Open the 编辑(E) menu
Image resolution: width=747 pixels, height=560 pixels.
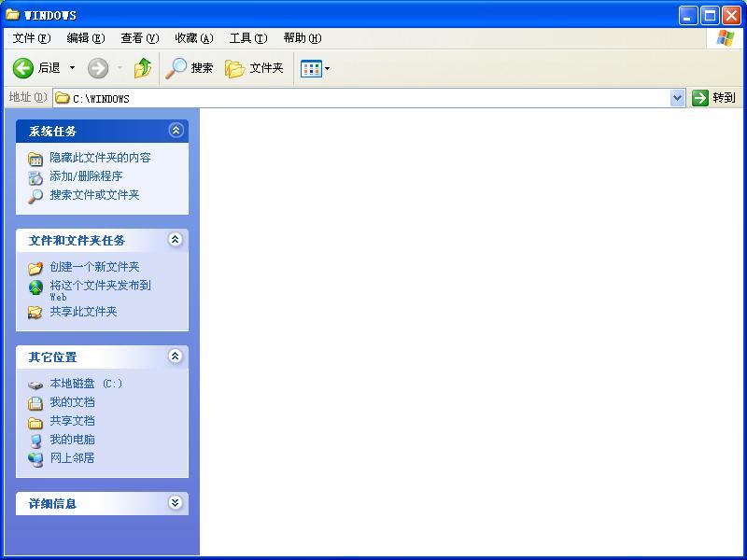[x=86, y=38]
